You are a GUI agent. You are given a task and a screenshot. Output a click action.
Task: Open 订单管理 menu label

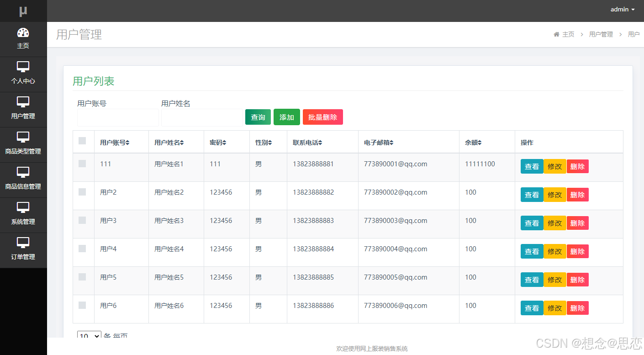[x=23, y=257]
